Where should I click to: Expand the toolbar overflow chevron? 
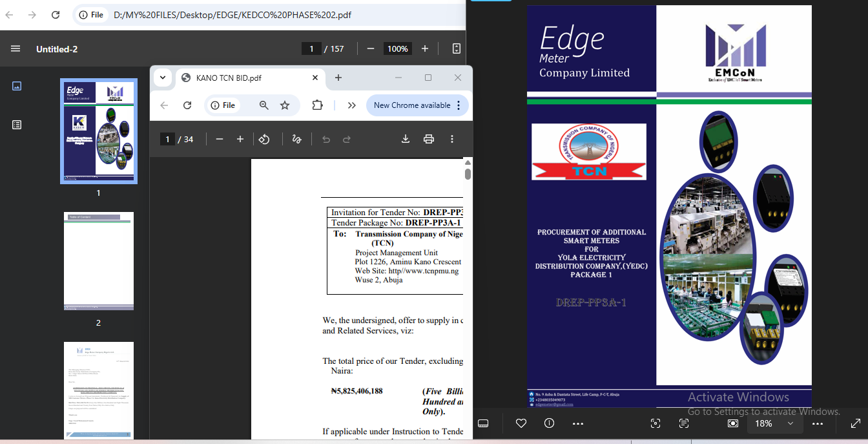tap(351, 105)
